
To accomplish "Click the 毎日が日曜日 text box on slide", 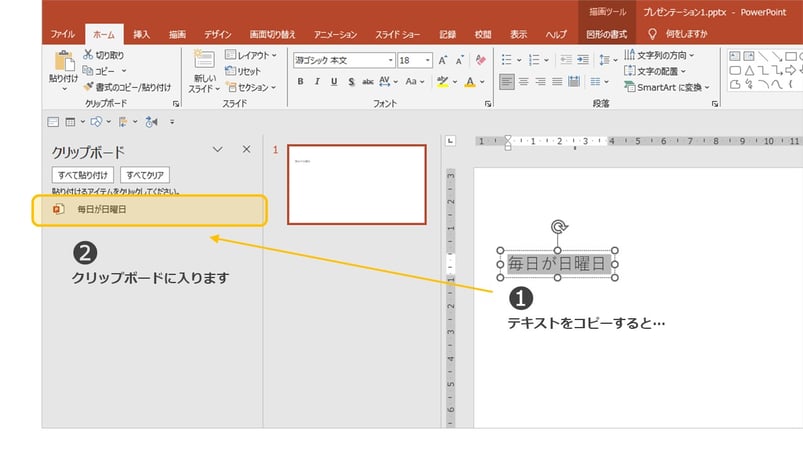I will pos(558,264).
